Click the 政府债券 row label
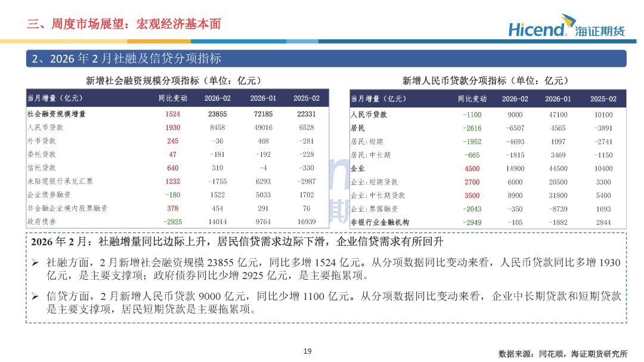The image size is (644, 362). (x=42, y=221)
